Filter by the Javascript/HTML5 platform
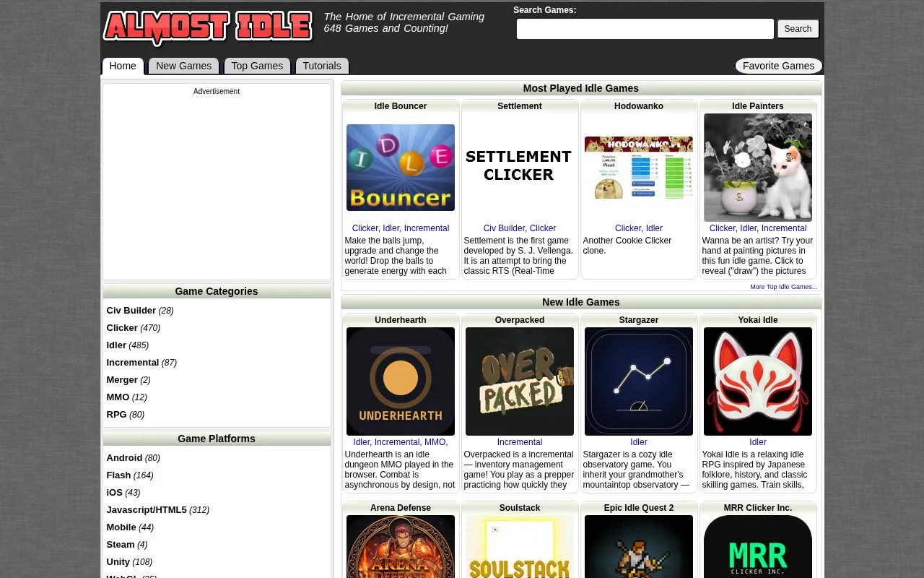Viewport: 924px width, 578px height. click(147, 510)
